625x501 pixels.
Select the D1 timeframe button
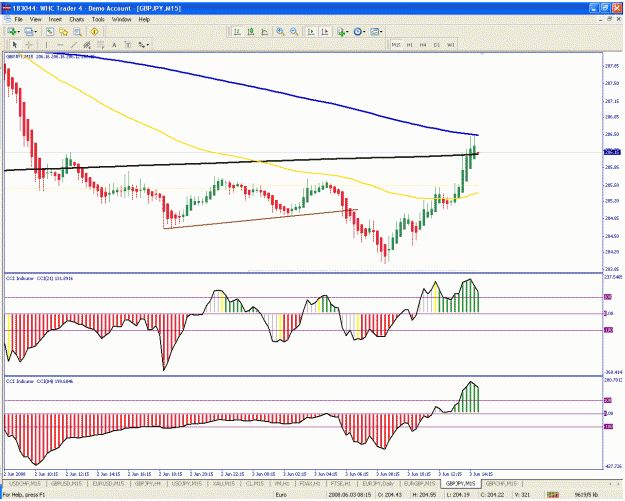pos(437,45)
